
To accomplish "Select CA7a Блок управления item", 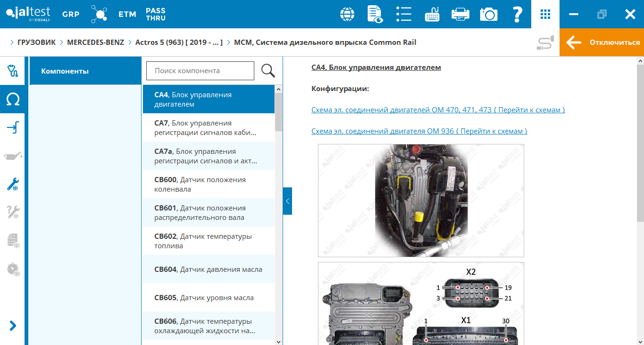I will point(209,156).
